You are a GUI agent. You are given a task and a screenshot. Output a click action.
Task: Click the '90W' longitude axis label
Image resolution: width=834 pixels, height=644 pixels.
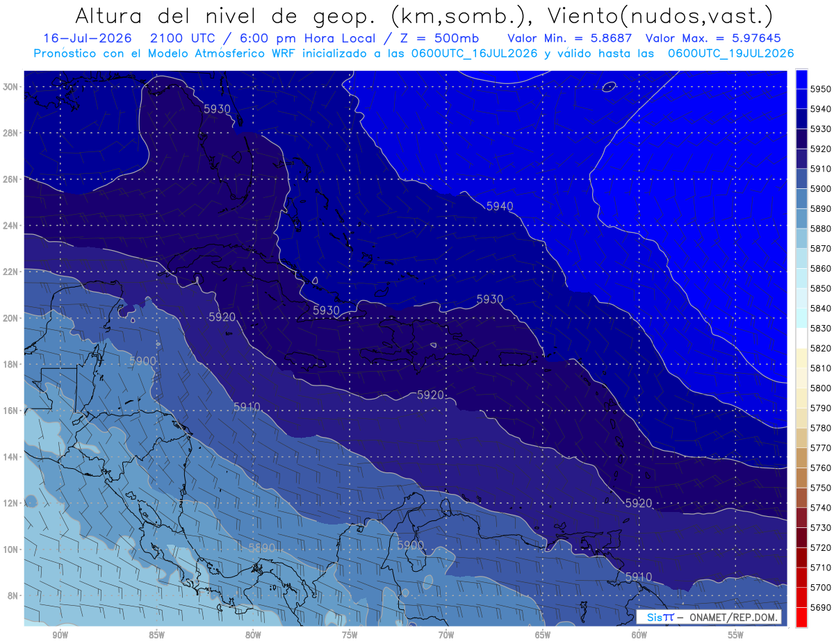pos(60,636)
